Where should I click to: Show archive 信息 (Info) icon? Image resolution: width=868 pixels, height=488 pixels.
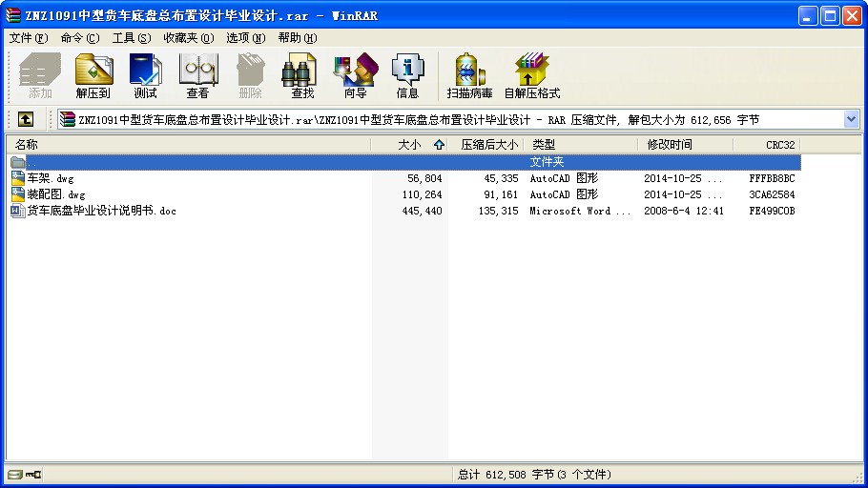point(407,76)
